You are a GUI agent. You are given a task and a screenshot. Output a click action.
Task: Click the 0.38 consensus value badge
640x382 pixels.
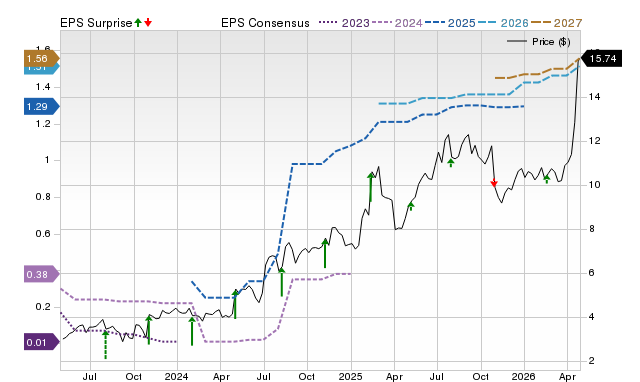click(42, 274)
